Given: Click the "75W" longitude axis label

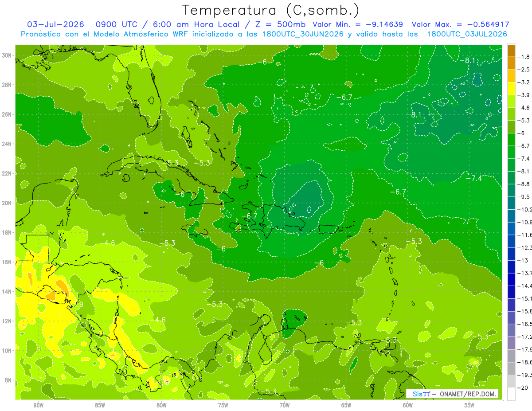Looking at the screenshot, I should [x=223, y=406].
